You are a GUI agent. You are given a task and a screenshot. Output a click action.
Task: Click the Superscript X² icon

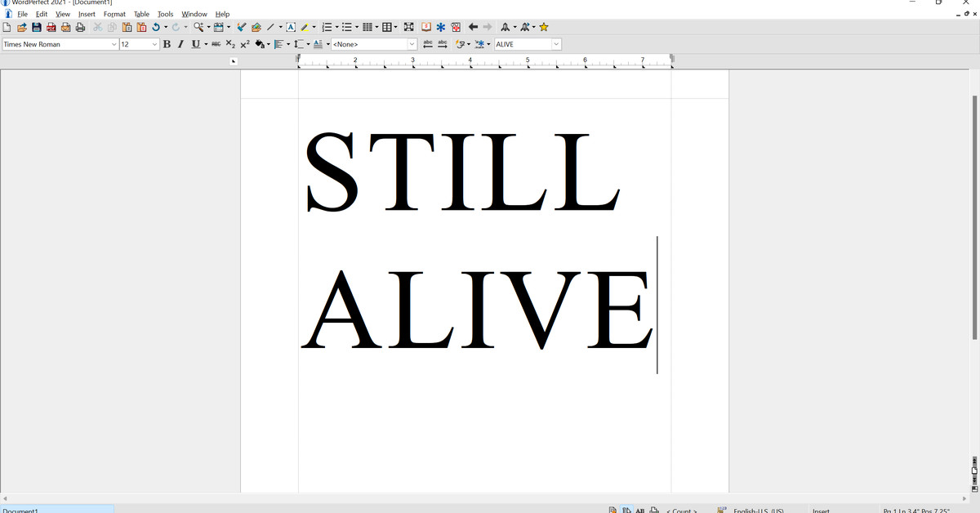[x=245, y=44]
